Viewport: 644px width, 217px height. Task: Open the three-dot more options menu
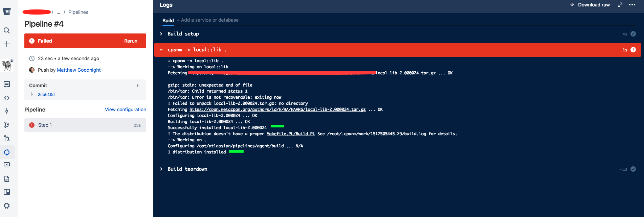(x=632, y=5)
